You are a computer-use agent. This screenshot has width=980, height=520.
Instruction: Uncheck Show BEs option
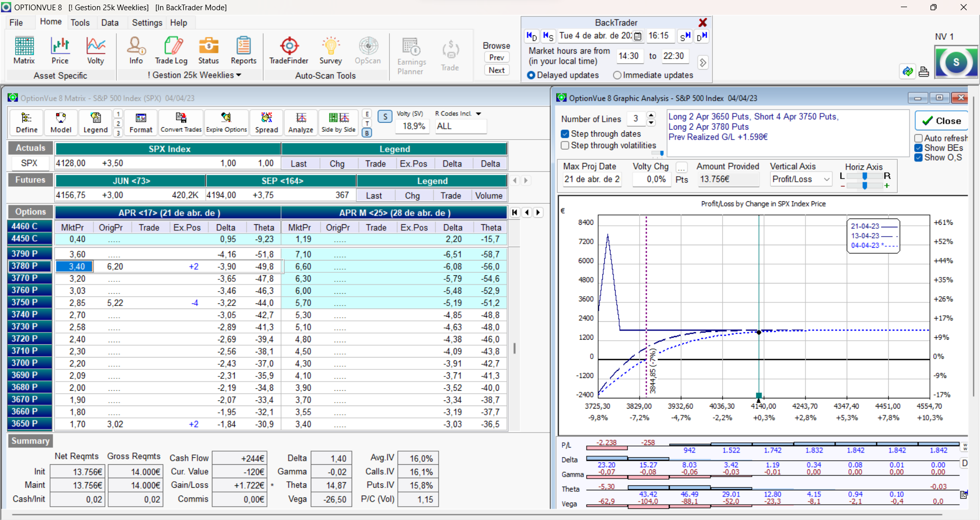pos(918,148)
